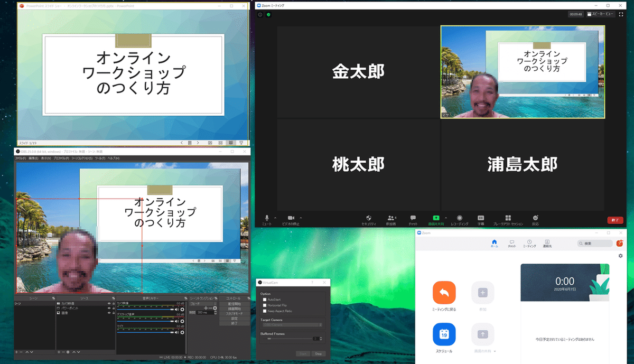Expand the chevron next to ミュート

275,217
